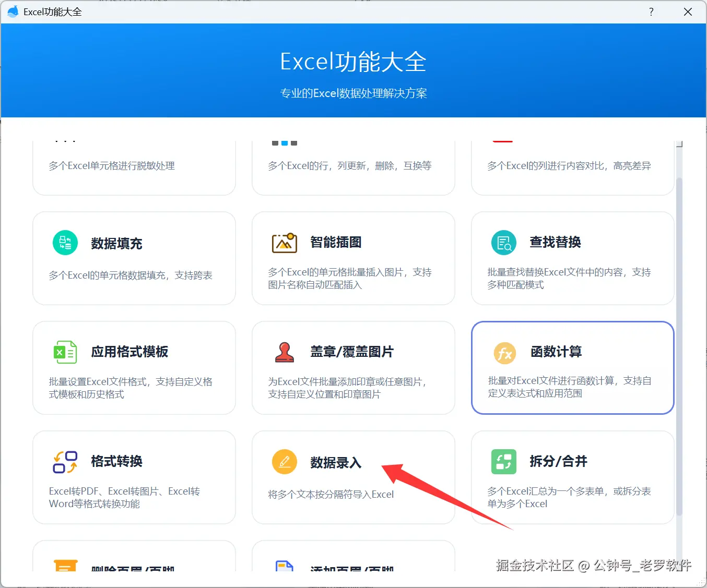Click description 多个Excel的单元格数据填充，支持跨表
Screen dimensions: 707x588
[131, 275]
